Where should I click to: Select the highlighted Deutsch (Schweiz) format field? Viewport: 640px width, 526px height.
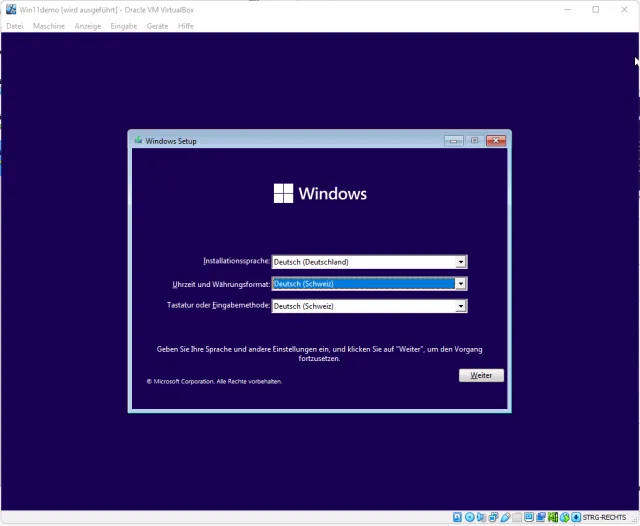click(369, 284)
